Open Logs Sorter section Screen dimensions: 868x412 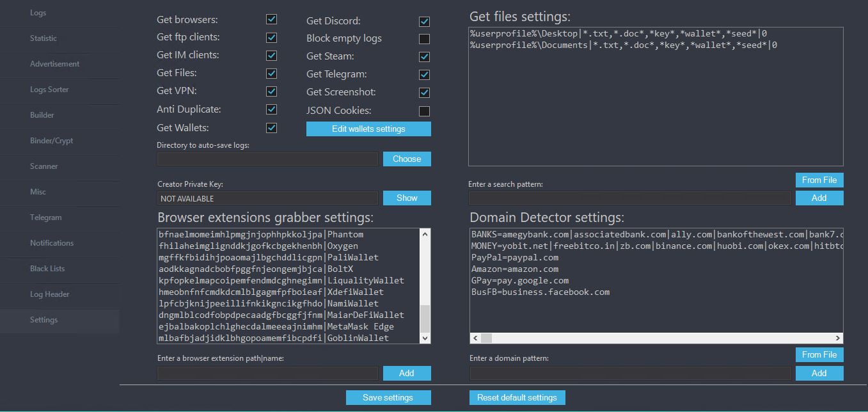(59, 90)
